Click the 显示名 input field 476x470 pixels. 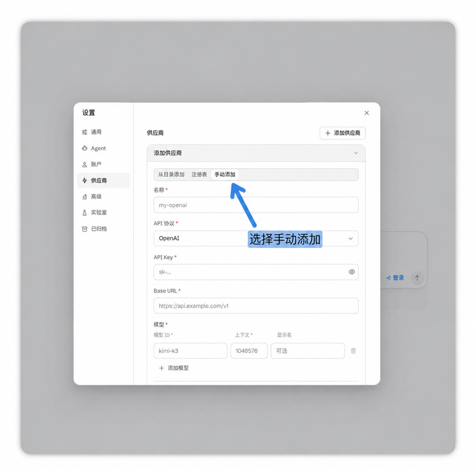point(308,351)
